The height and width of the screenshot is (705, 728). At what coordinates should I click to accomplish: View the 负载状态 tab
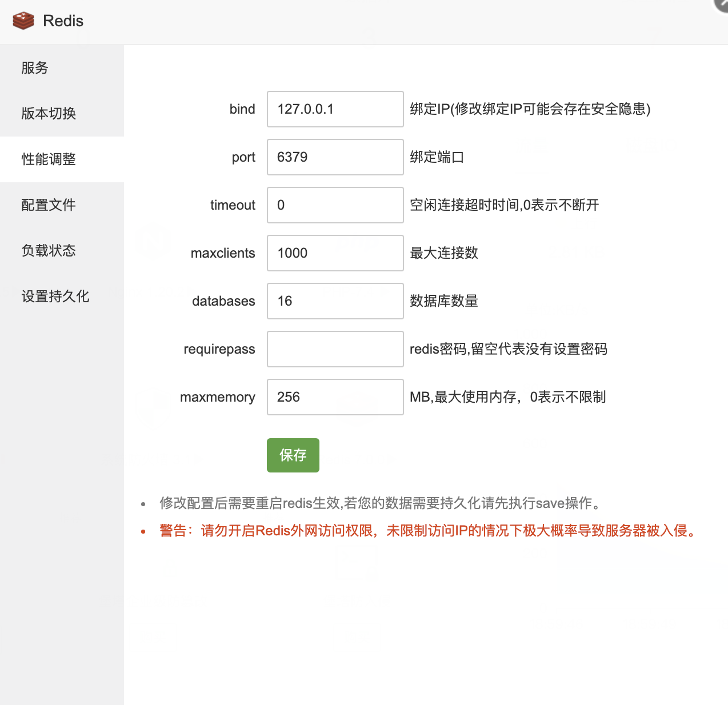[x=49, y=251]
